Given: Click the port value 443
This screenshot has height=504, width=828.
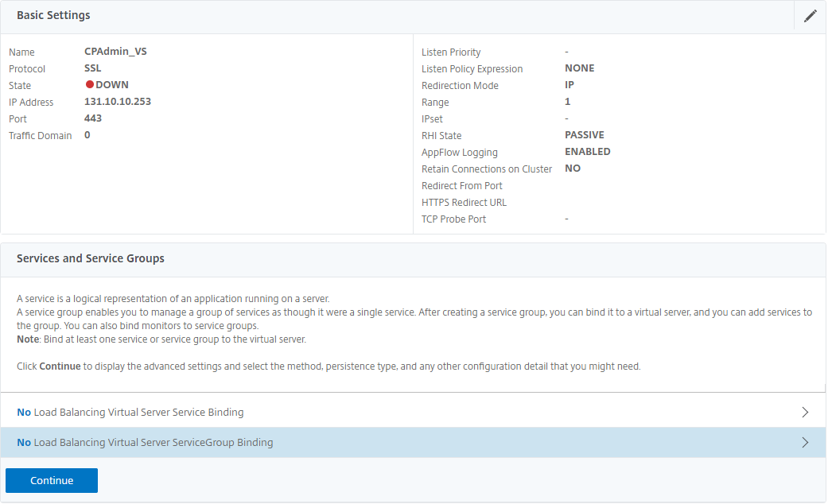Looking at the screenshot, I should [x=93, y=118].
